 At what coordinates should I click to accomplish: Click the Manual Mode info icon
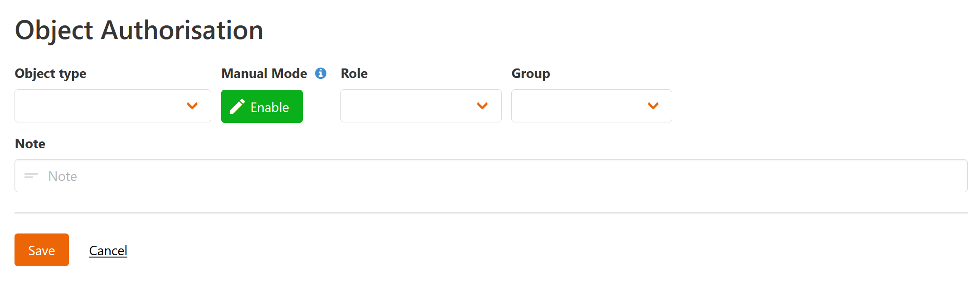coord(321,73)
